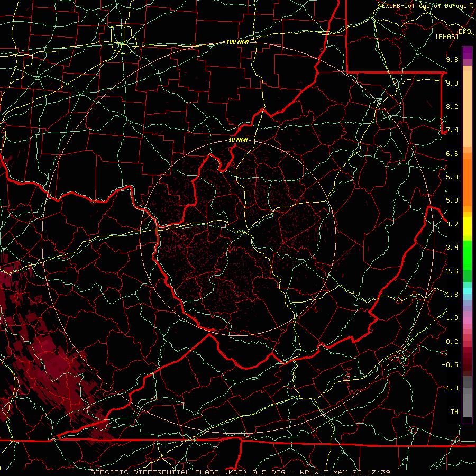Pick the yellow swatch on the color bar
Viewport: 476px width, 476px height.
467,226
